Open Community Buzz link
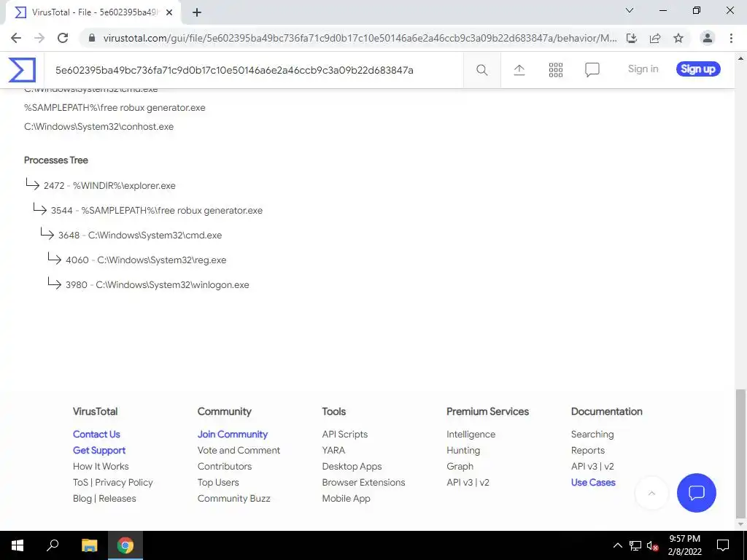Viewport: 747px width, 560px height. pos(234,499)
